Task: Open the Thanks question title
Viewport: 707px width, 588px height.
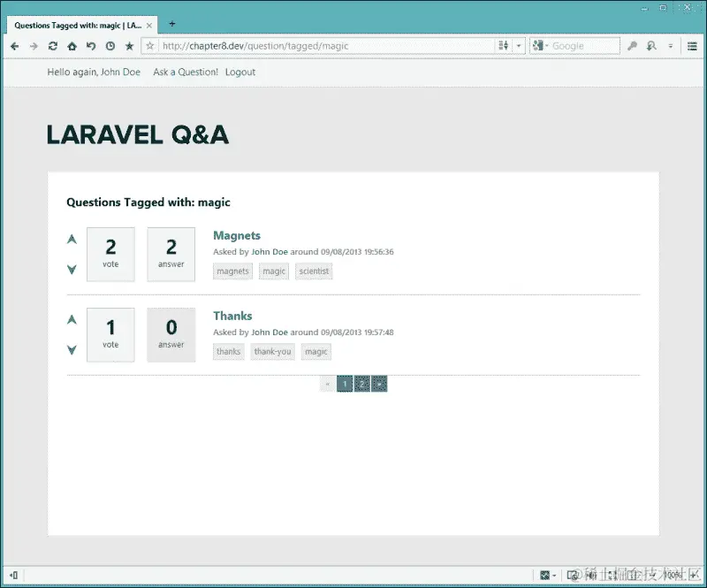Action: click(232, 316)
